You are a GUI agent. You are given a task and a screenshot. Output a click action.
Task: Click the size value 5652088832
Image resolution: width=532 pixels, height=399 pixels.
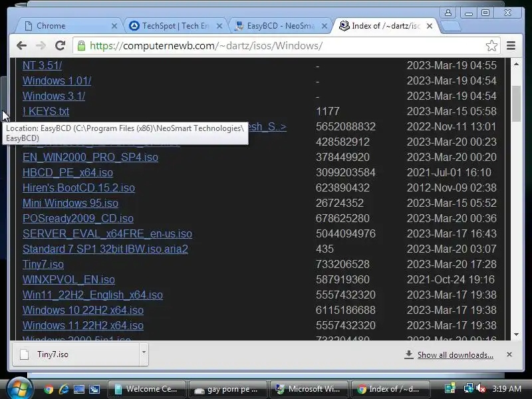[345, 126]
